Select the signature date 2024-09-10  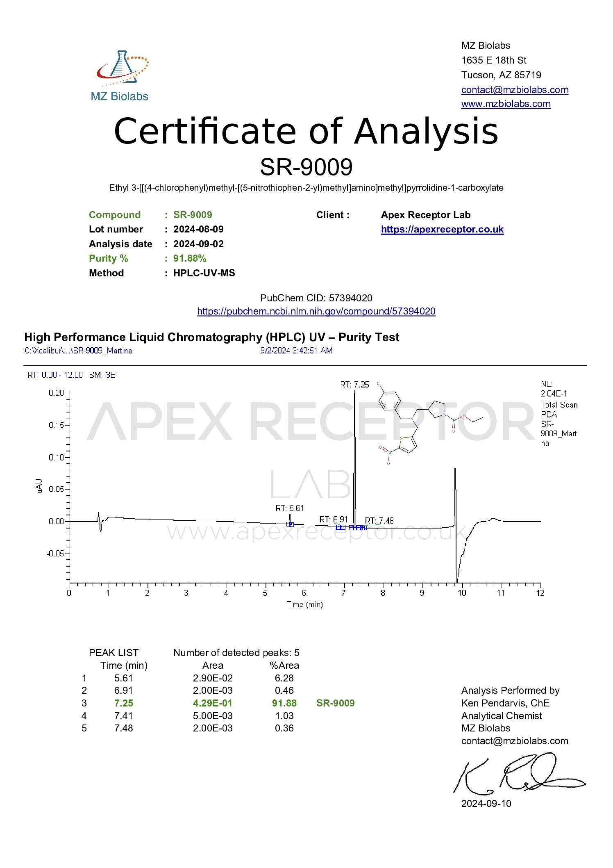[486, 804]
